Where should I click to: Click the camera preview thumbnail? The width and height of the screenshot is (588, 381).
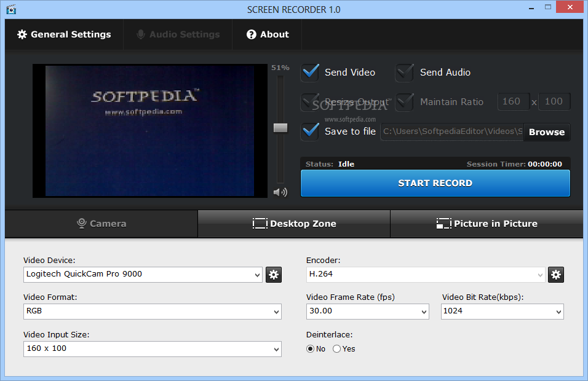[x=150, y=131]
